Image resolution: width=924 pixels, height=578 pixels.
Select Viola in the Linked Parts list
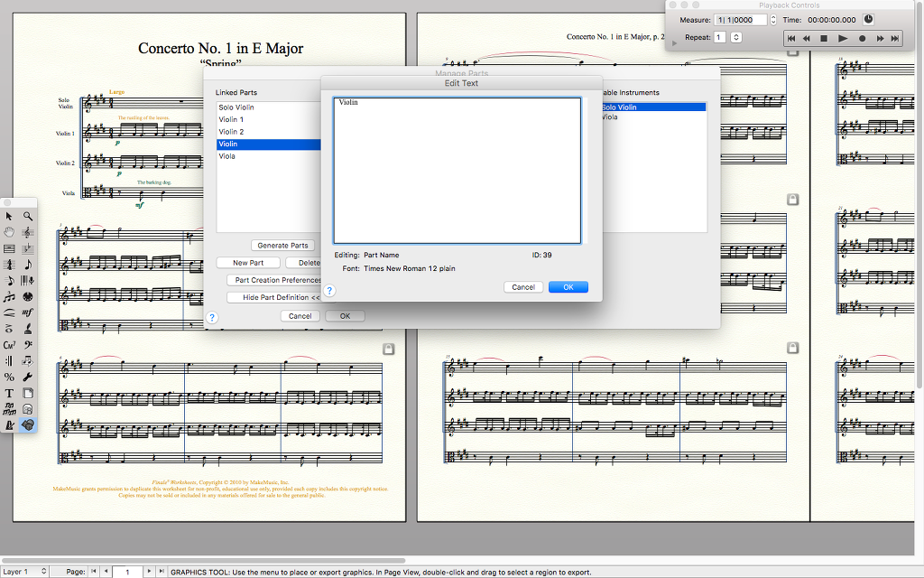(227, 156)
